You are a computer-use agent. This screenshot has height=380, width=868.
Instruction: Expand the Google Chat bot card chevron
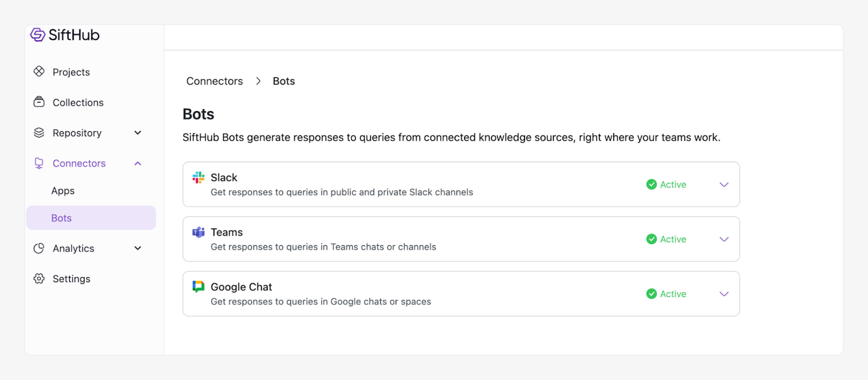[724, 294]
